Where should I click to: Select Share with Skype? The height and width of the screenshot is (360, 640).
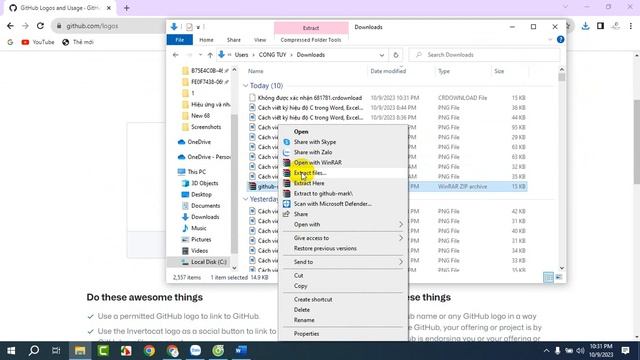tap(315, 142)
